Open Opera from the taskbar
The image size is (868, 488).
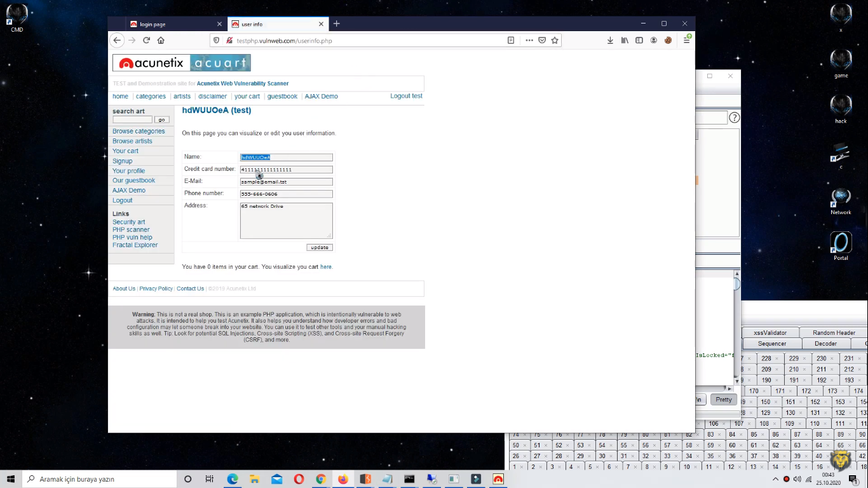[299, 479]
